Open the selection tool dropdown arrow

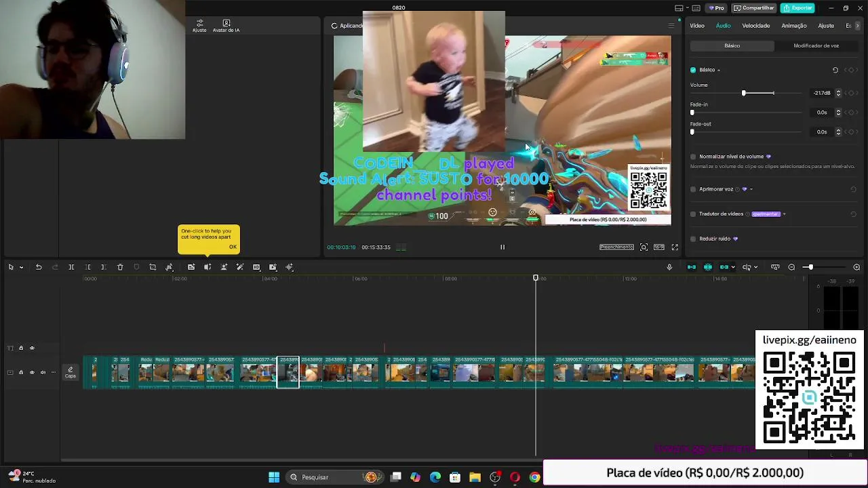point(21,267)
